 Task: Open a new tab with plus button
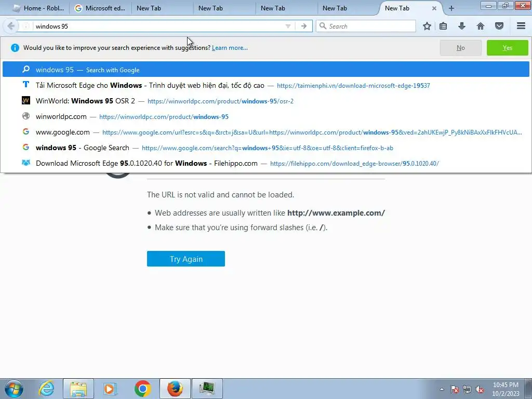click(451, 8)
